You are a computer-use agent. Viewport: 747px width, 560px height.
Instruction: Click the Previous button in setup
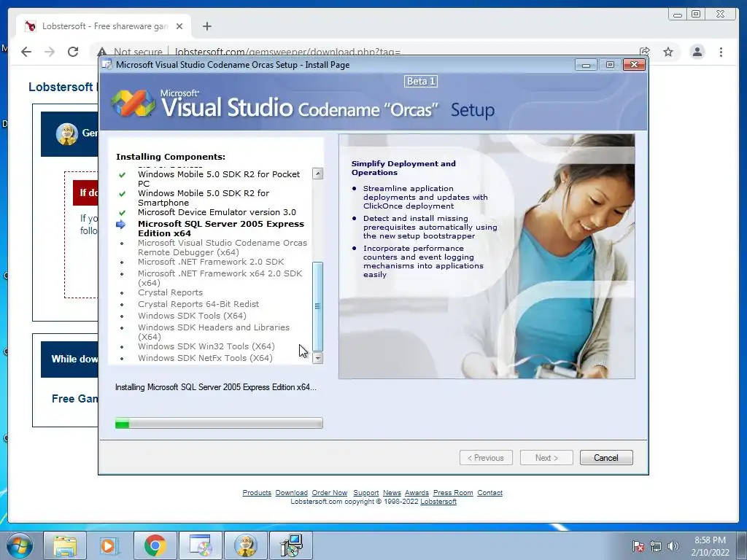(x=486, y=458)
